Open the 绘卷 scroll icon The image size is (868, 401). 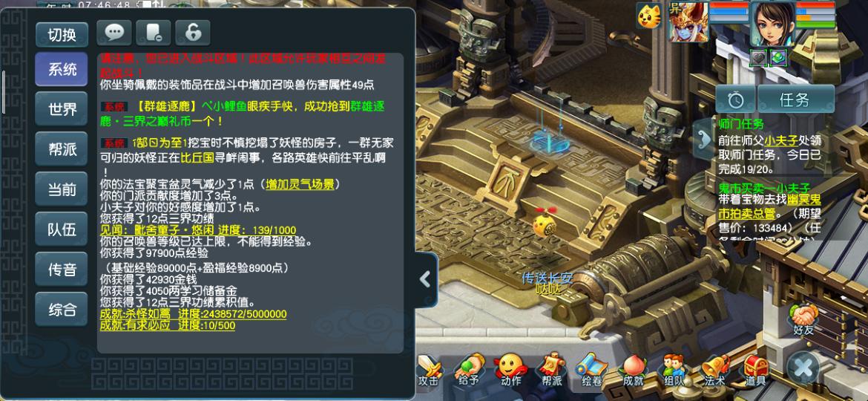(592, 369)
